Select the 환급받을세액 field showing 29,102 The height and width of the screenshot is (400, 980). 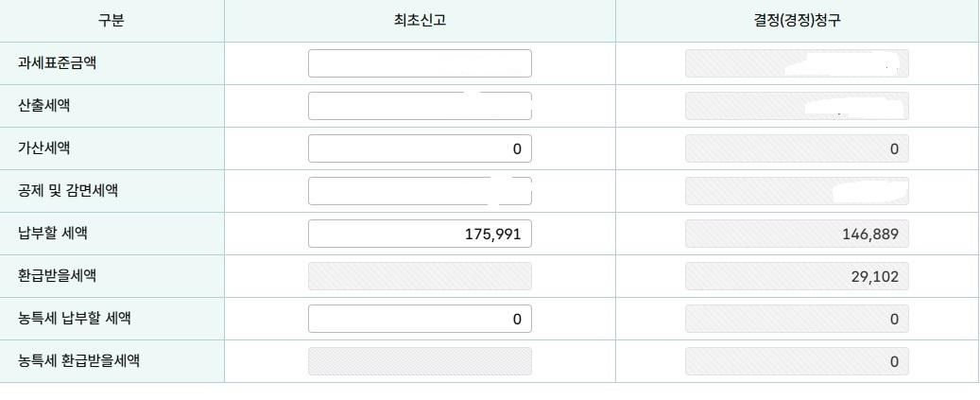click(797, 276)
